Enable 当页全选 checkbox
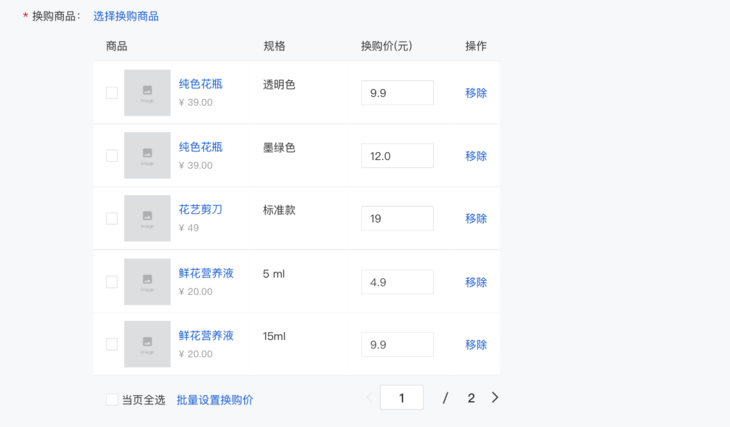The height and width of the screenshot is (427, 730). [112, 400]
